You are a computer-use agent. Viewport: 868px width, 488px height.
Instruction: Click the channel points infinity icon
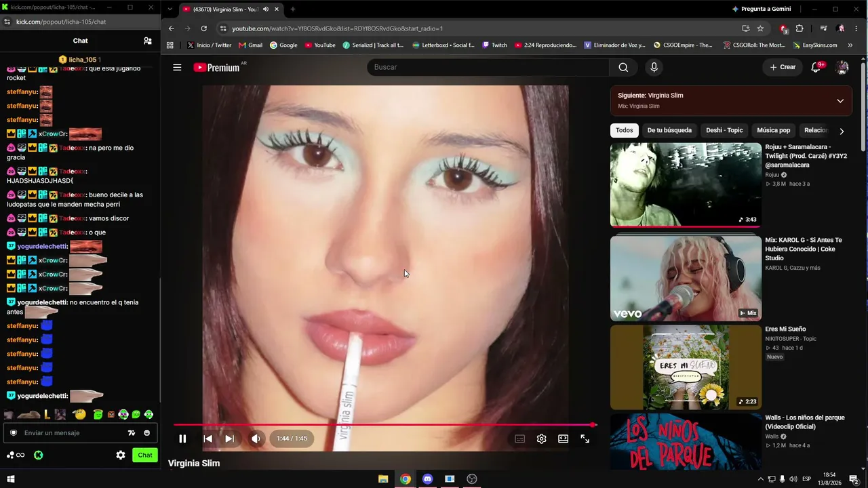(16, 455)
